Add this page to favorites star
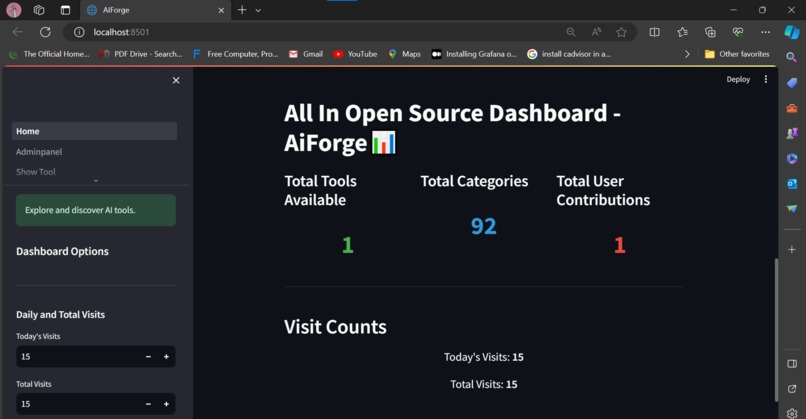806x419 pixels. coord(621,32)
